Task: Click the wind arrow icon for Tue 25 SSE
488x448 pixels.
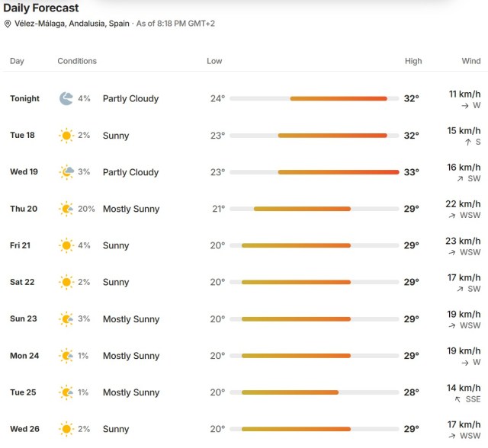Action: click(x=457, y=399)
